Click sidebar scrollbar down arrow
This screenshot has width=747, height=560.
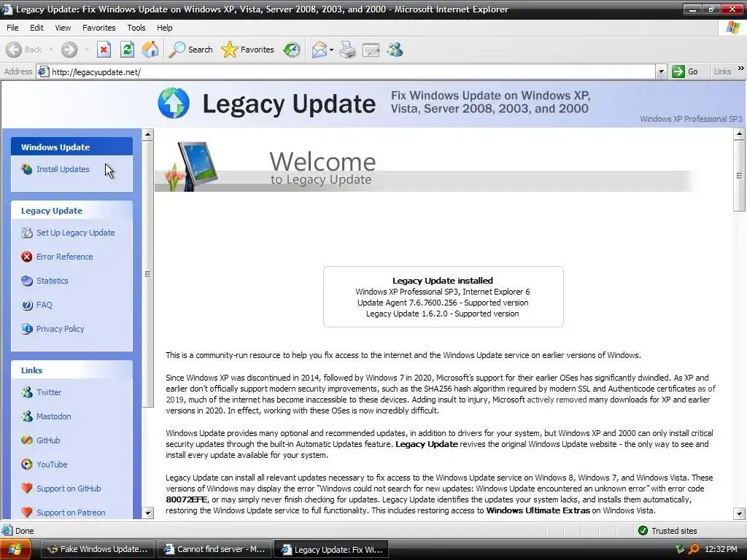(x=147, y=513)
